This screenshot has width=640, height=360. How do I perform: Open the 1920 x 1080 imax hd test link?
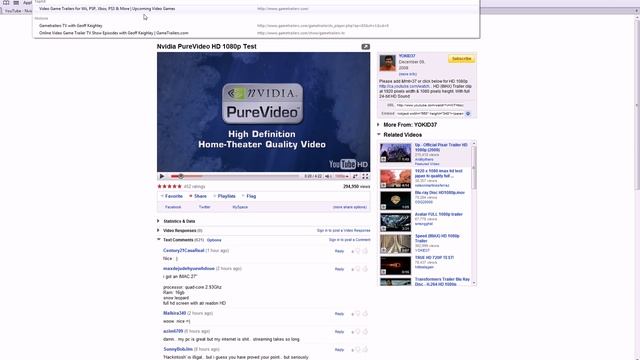(439, 173)
